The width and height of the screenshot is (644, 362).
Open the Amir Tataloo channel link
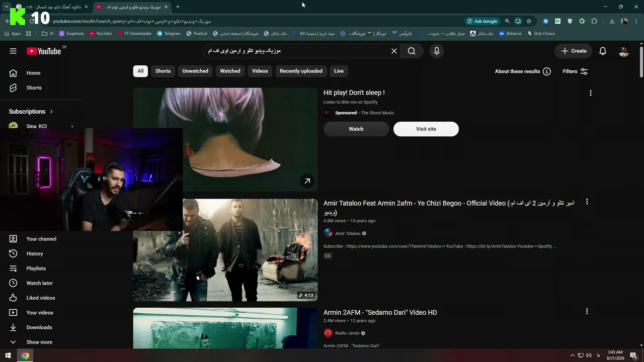coord(348,233)
